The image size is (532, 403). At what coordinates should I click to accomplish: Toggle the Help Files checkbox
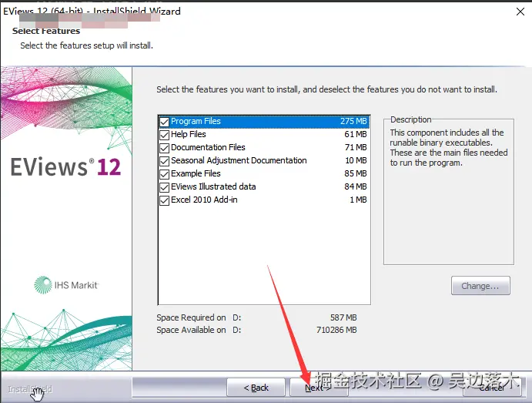(x=164, y=135)
